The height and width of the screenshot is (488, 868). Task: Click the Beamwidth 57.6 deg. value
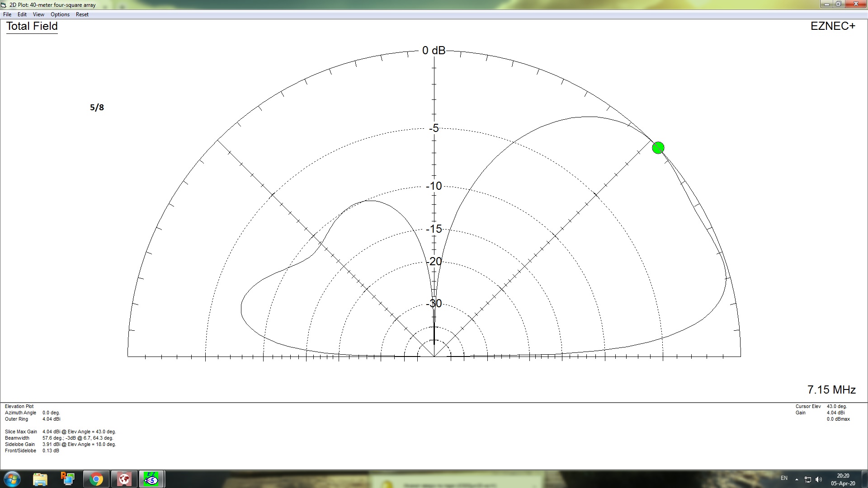(x=78, y=438)
